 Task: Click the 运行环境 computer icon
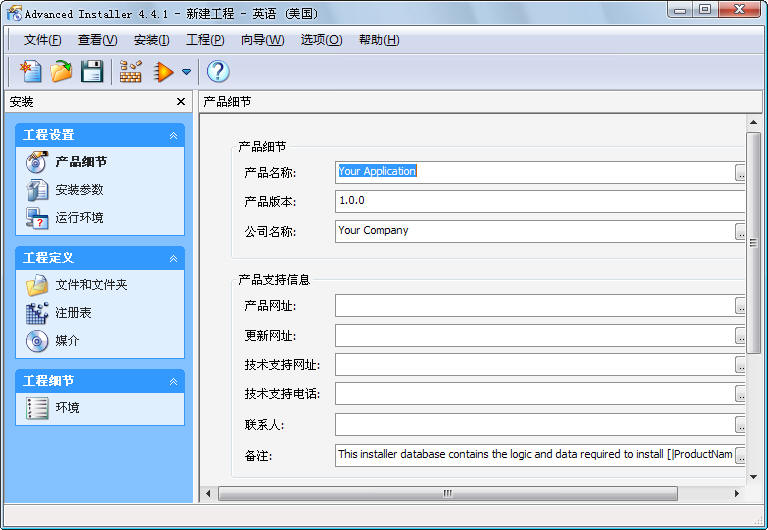click(37, 218)
